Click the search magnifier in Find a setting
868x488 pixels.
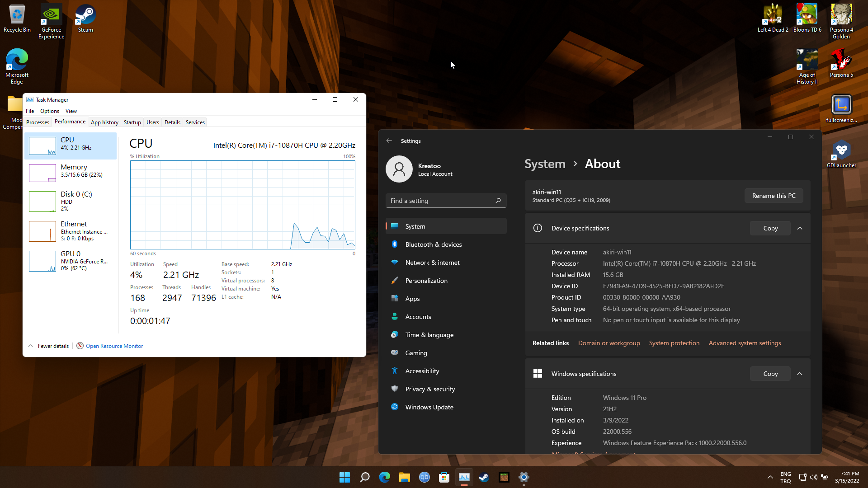pos(498,201)
